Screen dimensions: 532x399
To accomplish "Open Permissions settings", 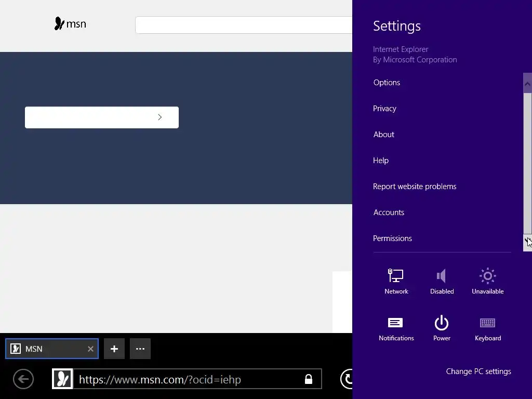I will pos(392,238).
